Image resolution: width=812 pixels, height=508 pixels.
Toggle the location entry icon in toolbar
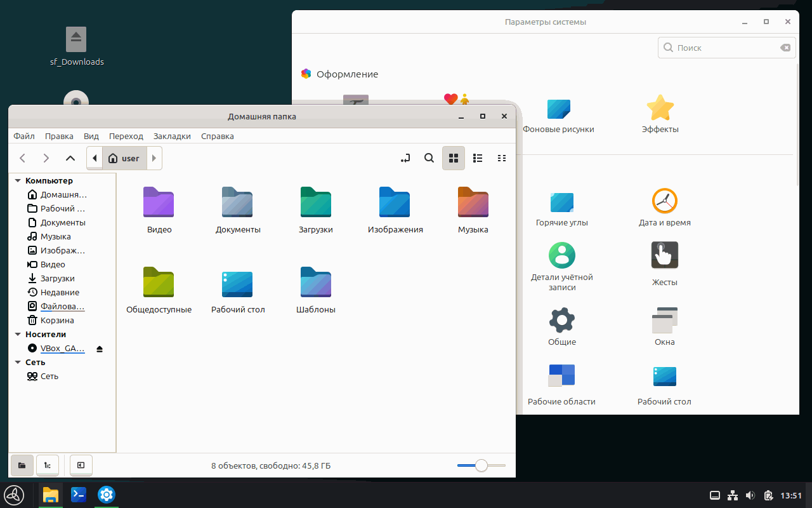click(x=406, y=158)
